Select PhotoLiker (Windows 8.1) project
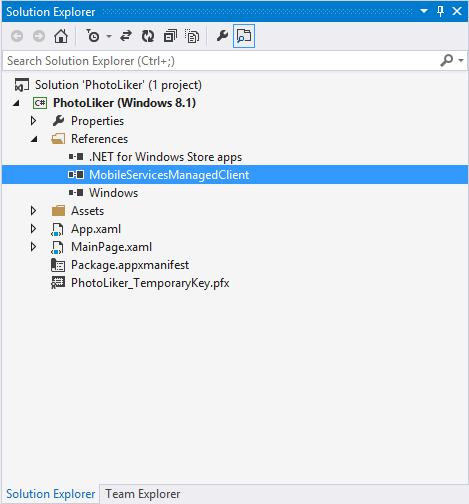Screen dimensions: 469x504 coord(124,103)
